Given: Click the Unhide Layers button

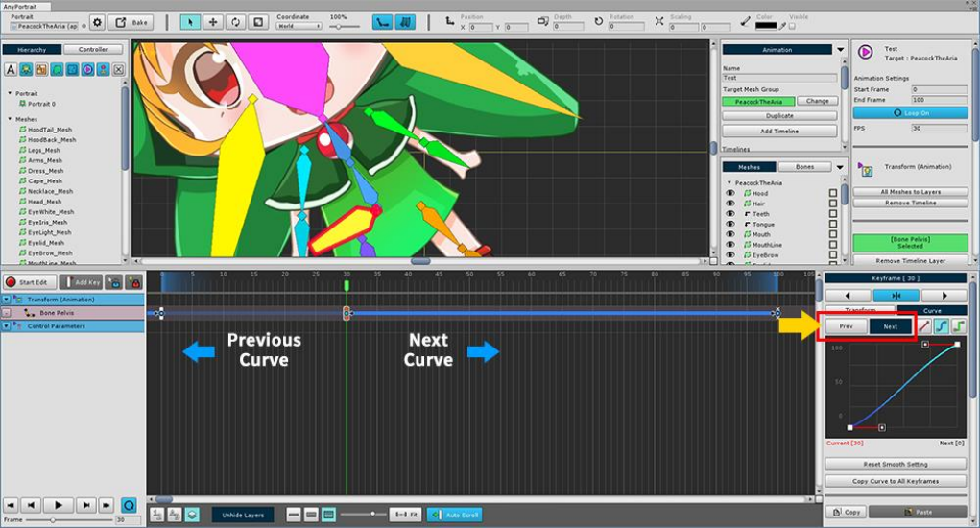Looking at the screenshot, I should (x=243, y=515).
